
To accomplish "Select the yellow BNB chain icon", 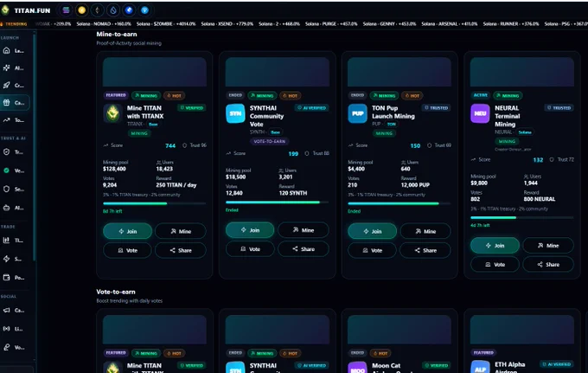I will tap(82, 10).
